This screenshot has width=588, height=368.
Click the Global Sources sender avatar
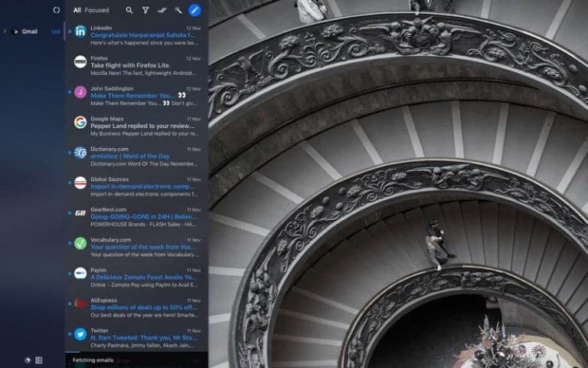pos(80,183)
